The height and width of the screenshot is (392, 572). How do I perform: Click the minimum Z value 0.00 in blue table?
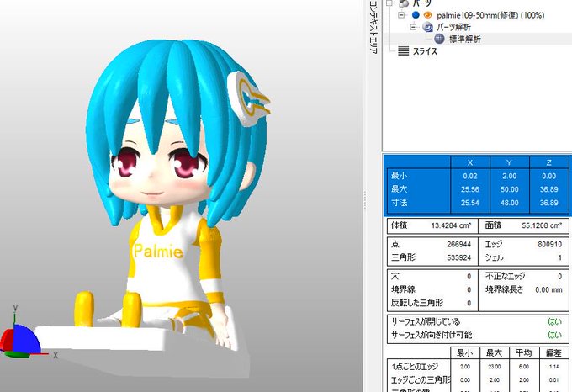click(548, 176)
